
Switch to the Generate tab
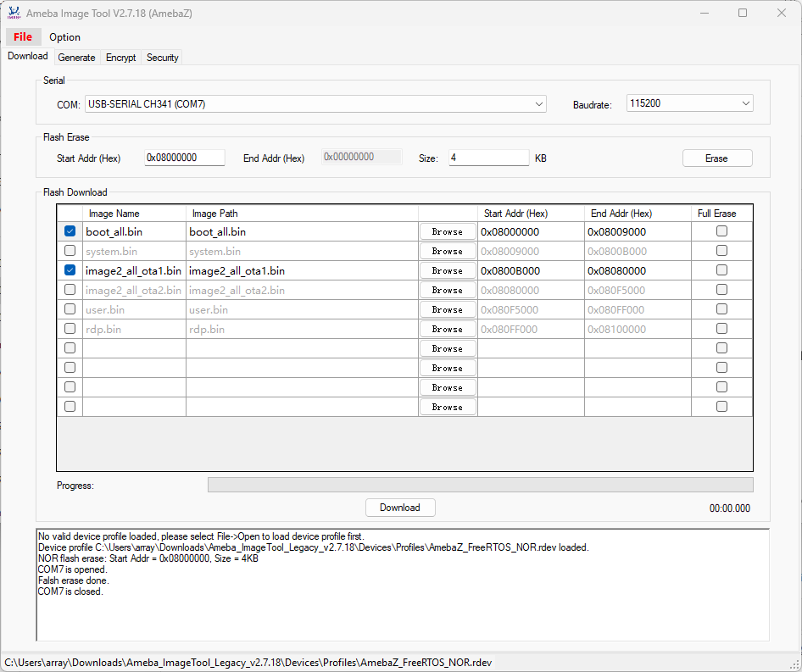coord(76,58)
